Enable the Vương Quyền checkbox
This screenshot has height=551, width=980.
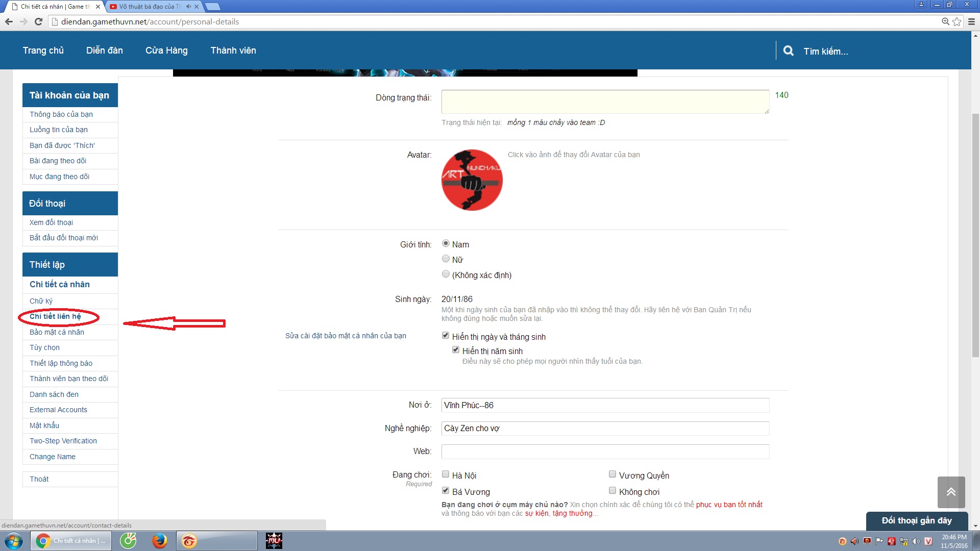(x=612, y=474)
